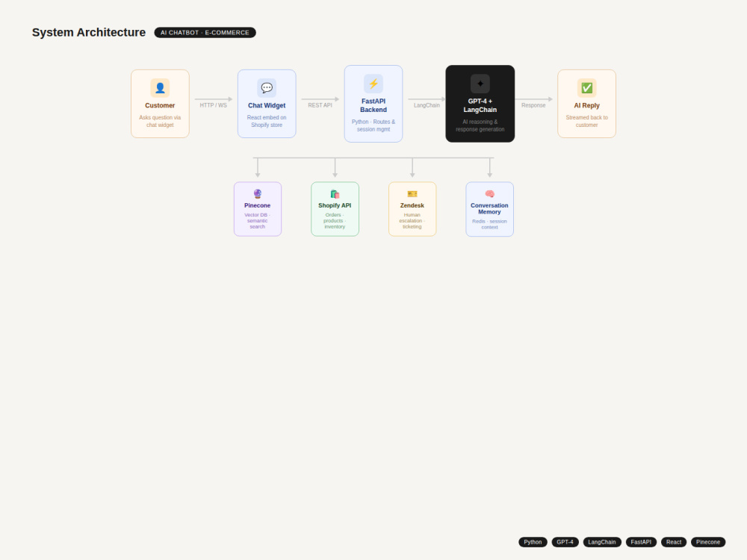The width and height of the screenshot is (747, 560).
Task: Click the System Architecture heading
Action: 89,32
